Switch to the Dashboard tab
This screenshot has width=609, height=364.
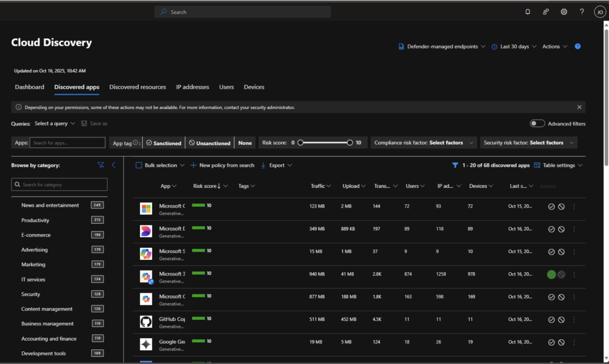[x=30, y=87]
